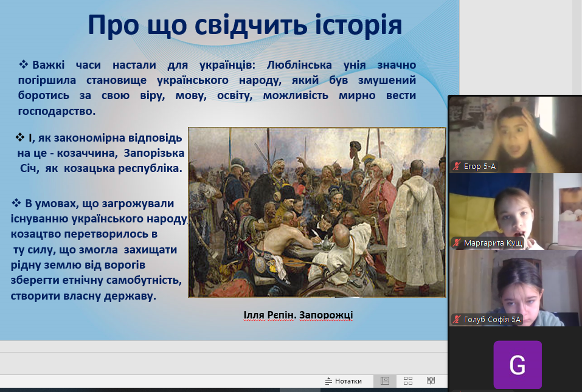Click the Запорожці painting image on slide
582x392 pixels.
click(317, 212)
